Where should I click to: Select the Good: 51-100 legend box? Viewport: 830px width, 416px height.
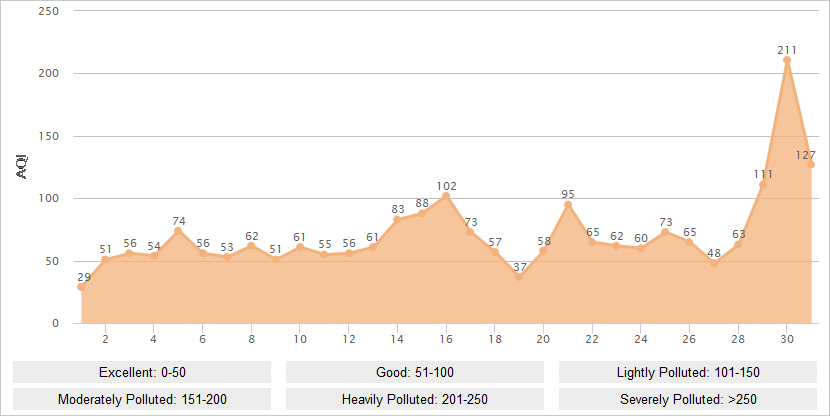(415, 372)
